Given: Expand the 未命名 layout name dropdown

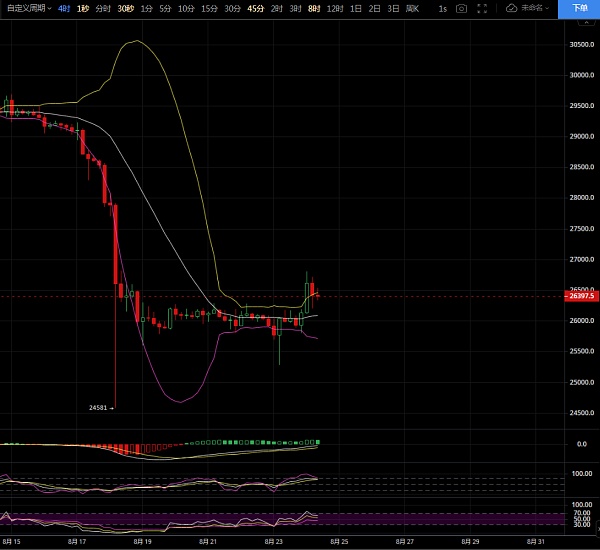Looking at the screenshot, I should (536, 8).
